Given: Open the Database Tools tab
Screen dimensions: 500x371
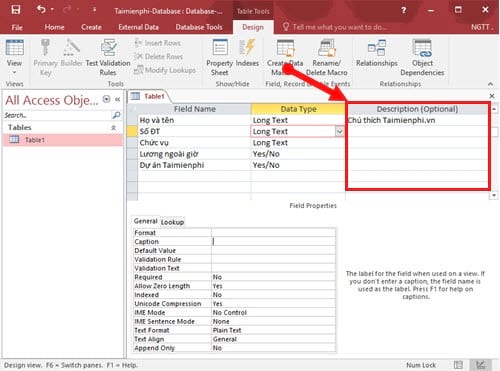Looking at the screenshot, I should point(199,27).
